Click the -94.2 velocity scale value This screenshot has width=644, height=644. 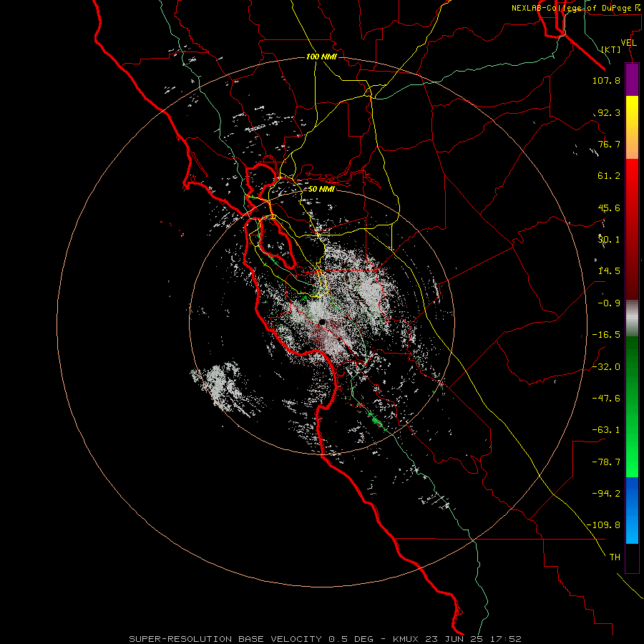tap(606, 494)
